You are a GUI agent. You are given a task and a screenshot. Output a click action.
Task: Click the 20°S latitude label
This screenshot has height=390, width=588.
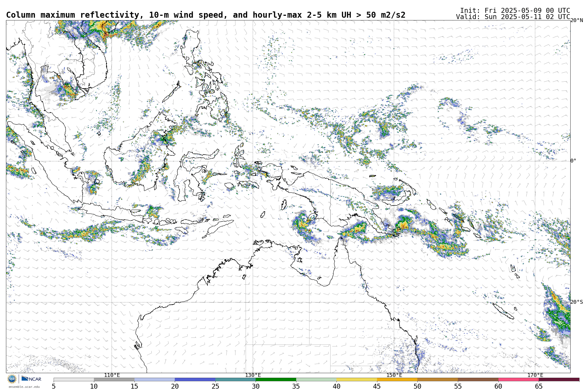(577, 302)
